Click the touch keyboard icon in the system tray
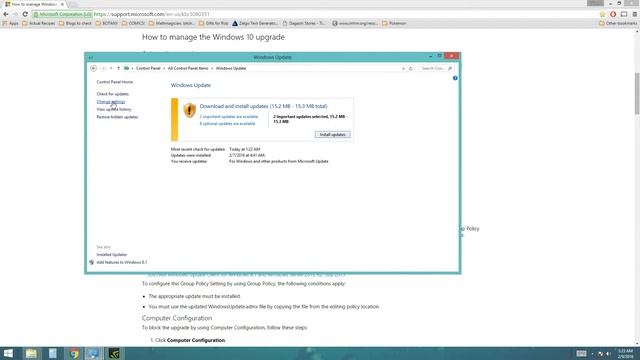 581,353
